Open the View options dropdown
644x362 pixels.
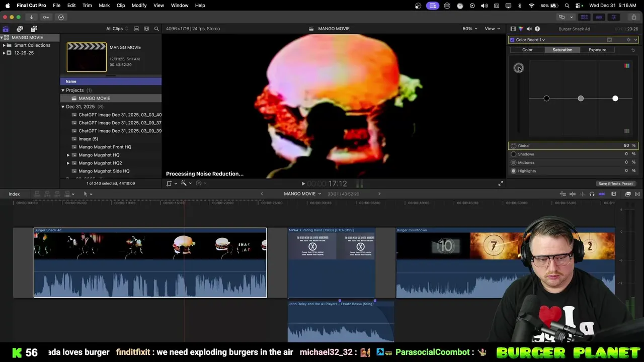(492, 29)
